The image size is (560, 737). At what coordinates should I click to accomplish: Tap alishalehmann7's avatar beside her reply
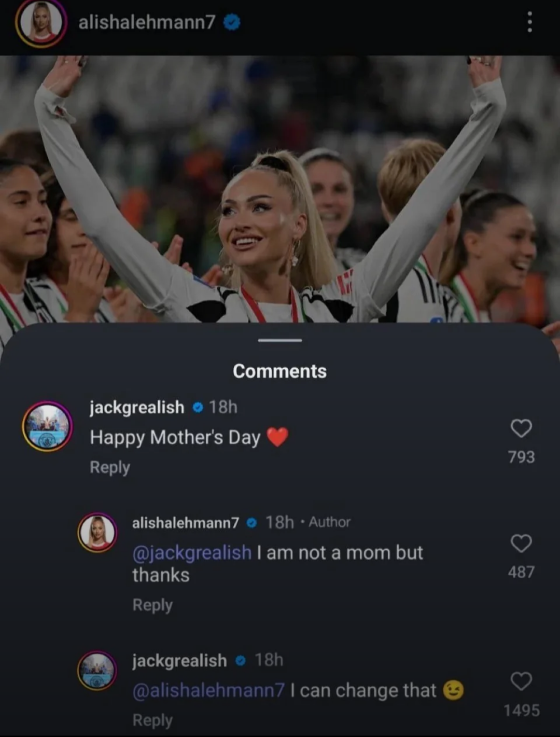point(97,532)
